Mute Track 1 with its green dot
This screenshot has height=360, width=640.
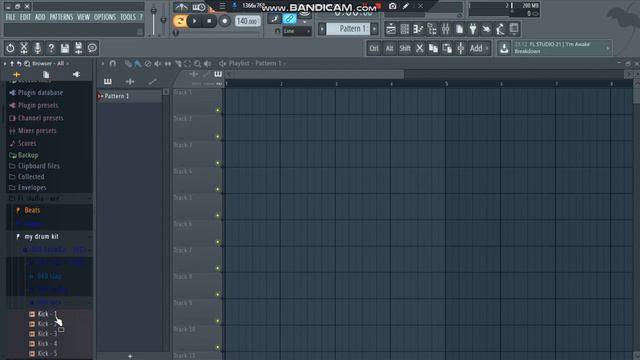(218, 110)
